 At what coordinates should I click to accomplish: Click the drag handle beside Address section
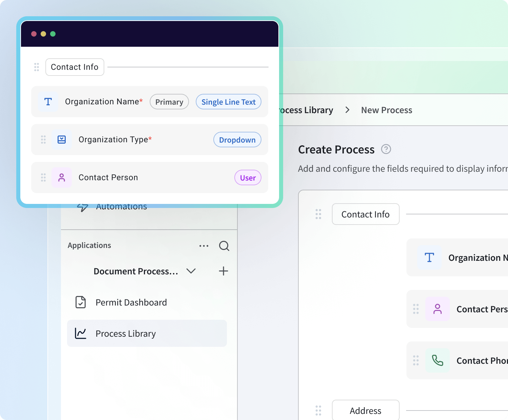coord(318,411)
